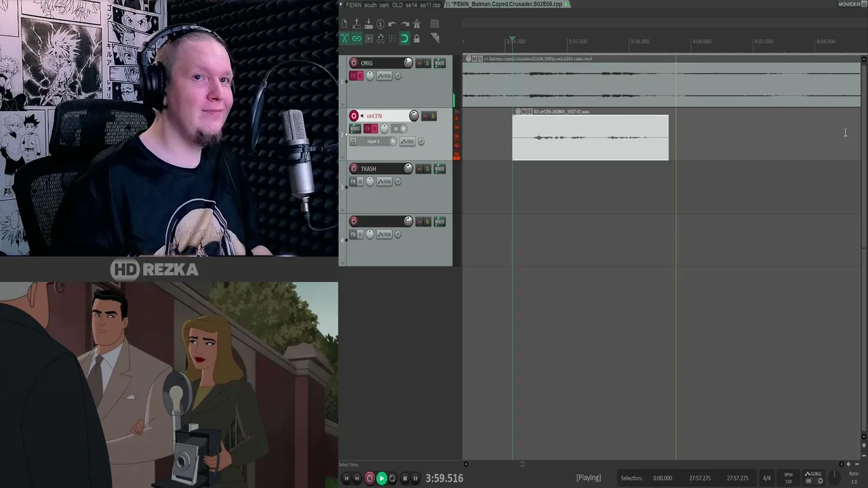
Task: Switch to the FENIN south park project tab
Action: tap(393, 4)
